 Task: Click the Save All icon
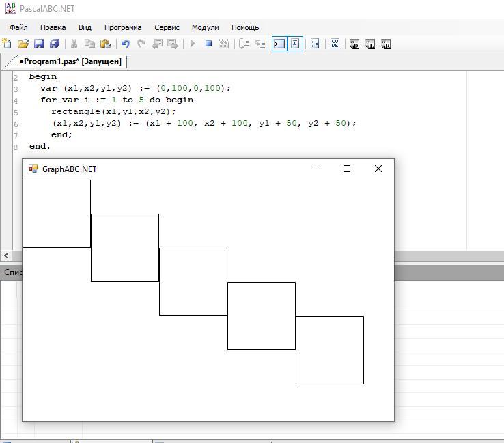pyautogui.click(x=55, y=44)
